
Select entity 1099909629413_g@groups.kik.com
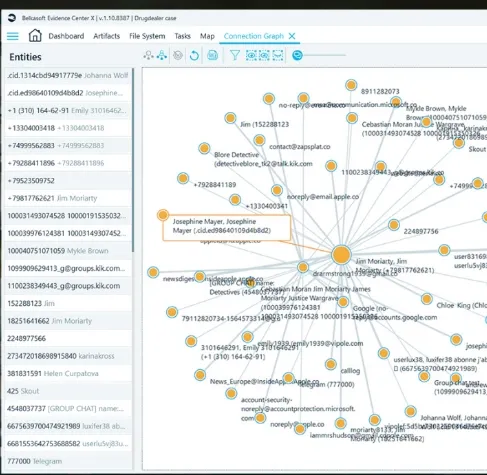68,268
